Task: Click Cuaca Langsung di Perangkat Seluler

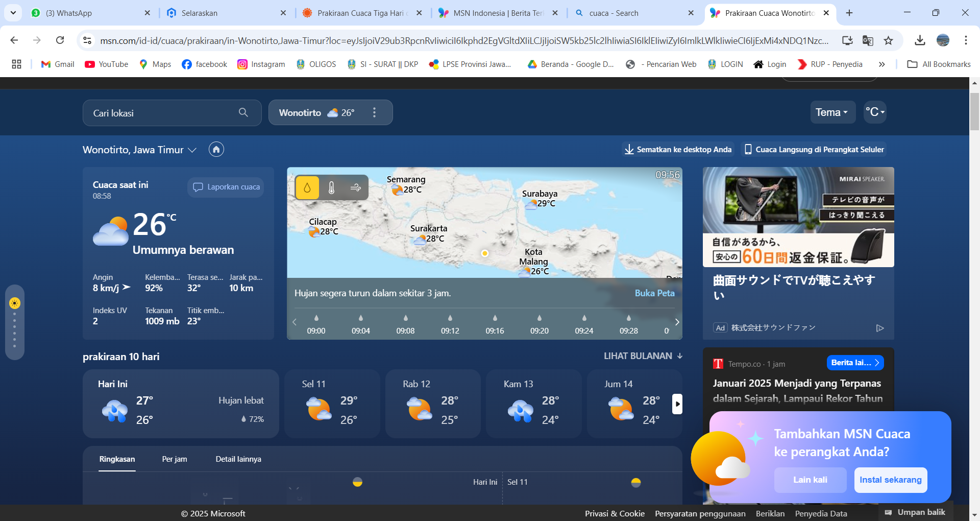Action: (x=814, y=149)
